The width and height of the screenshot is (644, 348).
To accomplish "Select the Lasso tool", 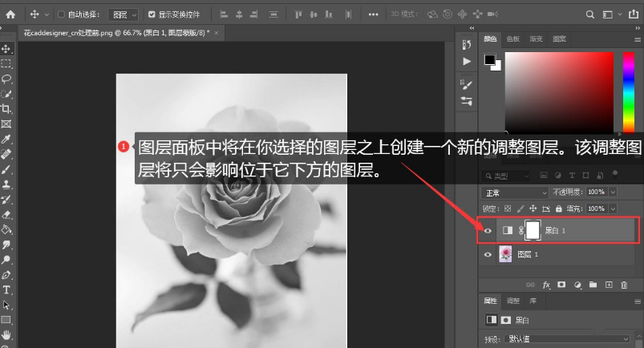I will point(6,79).
